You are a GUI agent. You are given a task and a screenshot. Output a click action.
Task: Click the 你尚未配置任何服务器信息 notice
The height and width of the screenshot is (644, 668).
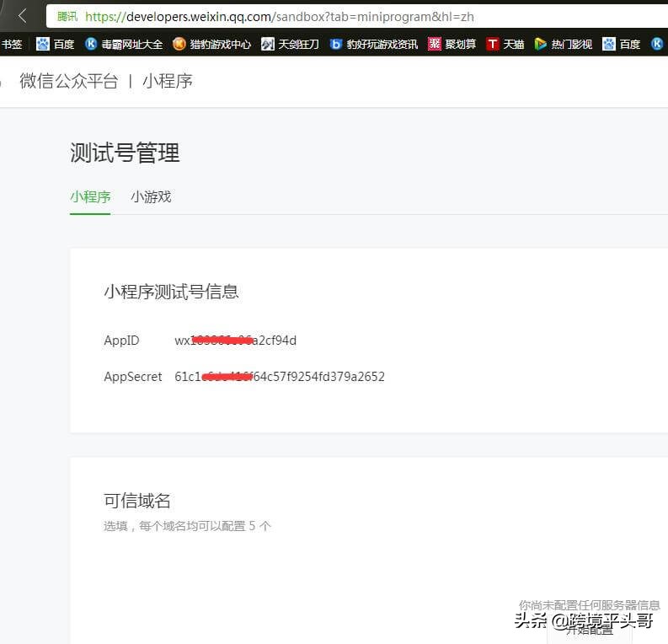589,605
